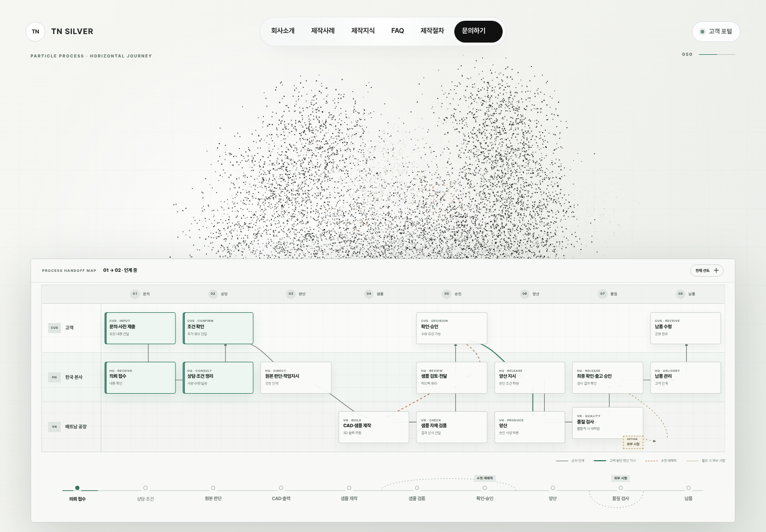This screenshot has height=532, width=766.
Task: Select the 05 승인 stage badge
Action: (447, 294)
